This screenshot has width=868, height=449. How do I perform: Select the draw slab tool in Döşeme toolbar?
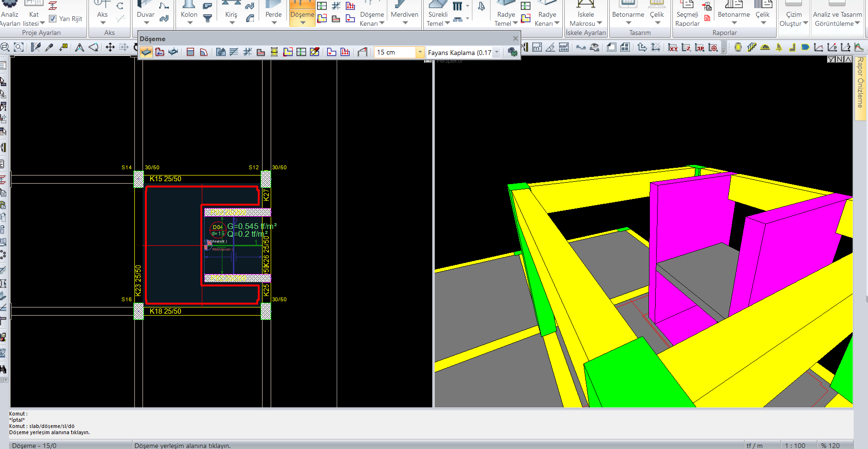(x=146, y=52)
